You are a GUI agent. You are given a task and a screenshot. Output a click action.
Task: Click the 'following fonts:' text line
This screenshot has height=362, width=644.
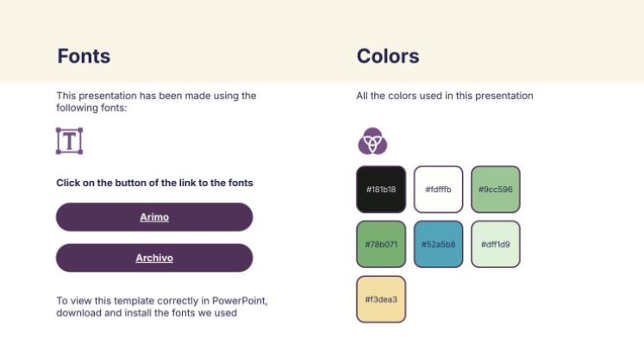pyautogui.click(x=91, y=108)
